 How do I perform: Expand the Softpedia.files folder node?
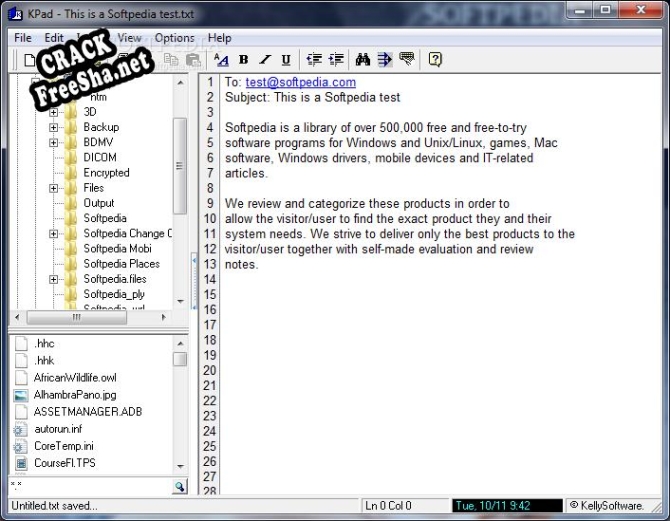(54, 279)
